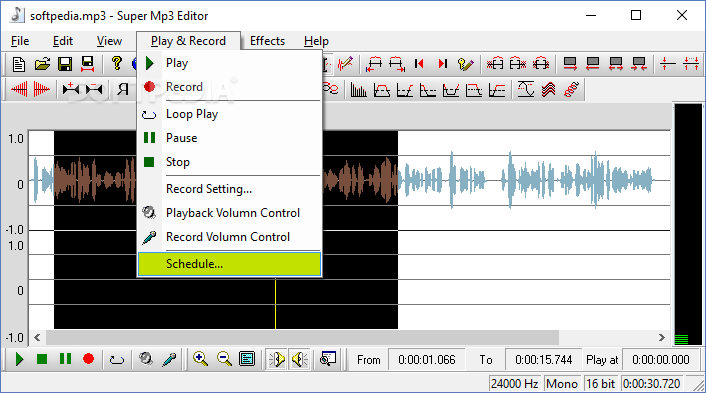Click the zoom in magnifier in bottom toolbar
Image resolution: width=706 pixels, height=393 pixels.
point(200,359)
